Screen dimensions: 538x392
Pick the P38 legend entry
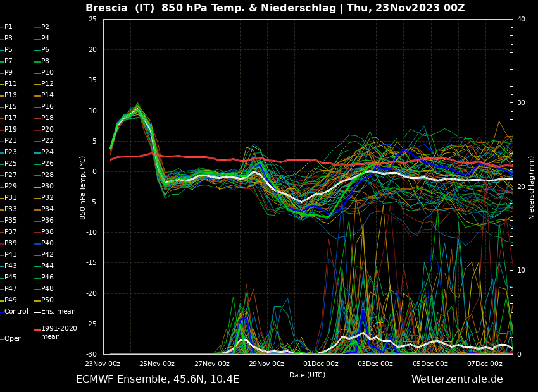pyautogui.click(x=47, y=232)
